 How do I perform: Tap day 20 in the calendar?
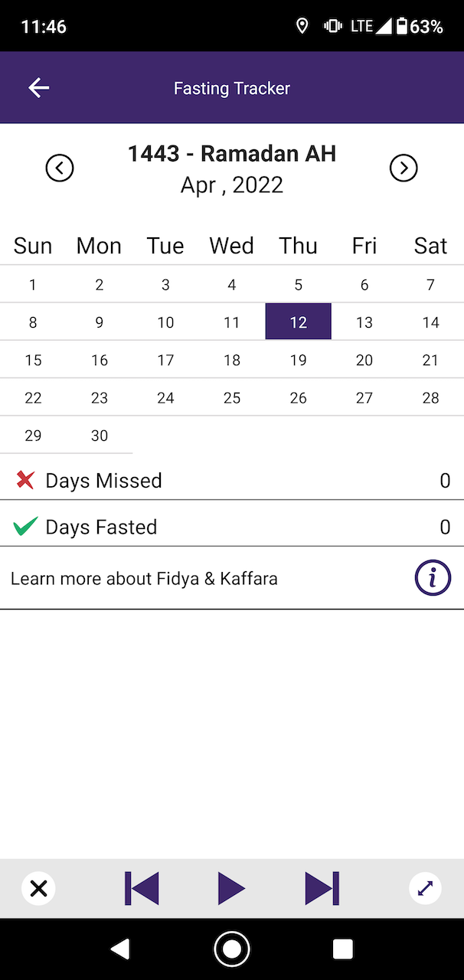364,360
